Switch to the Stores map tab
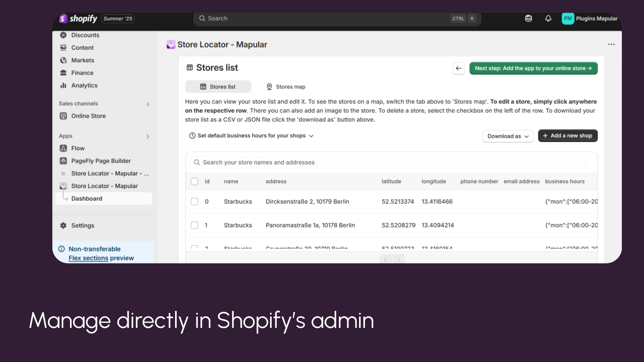This screenshot has width=644, height=362. [286, 86]
